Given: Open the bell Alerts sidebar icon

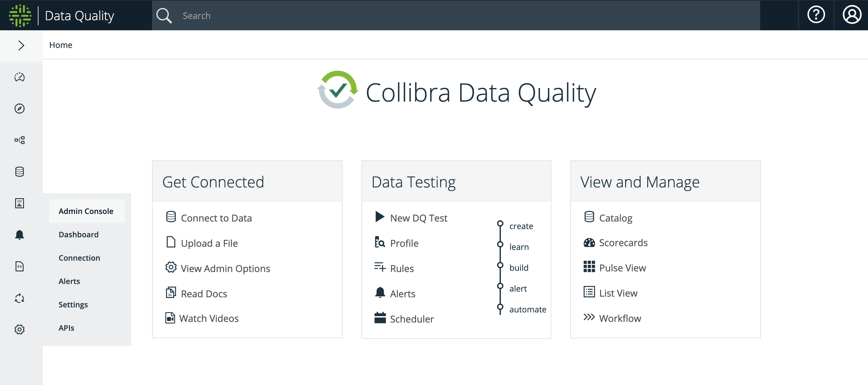Looking at the screenshot, I should (x=20, y=235).
